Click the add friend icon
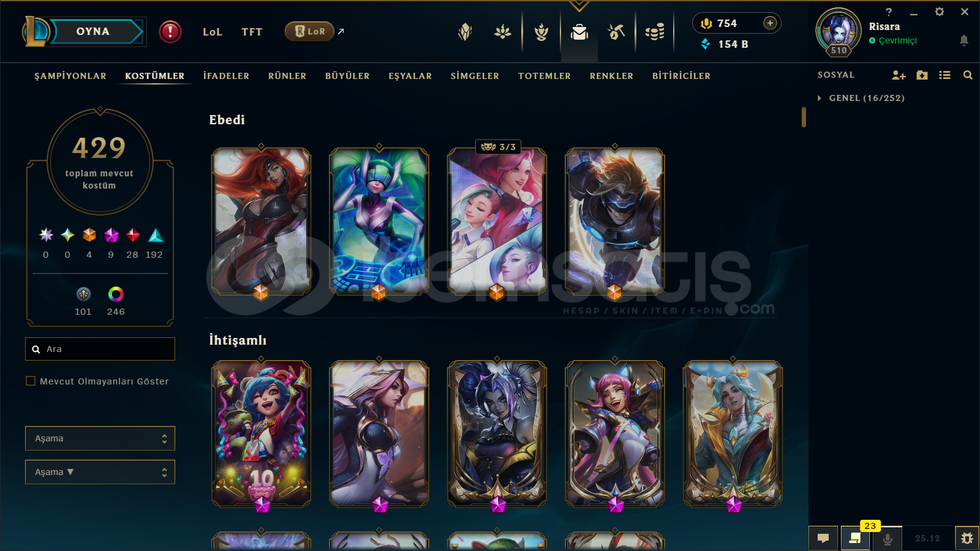The width and height of the screenshot is (980, 551). 899,75
